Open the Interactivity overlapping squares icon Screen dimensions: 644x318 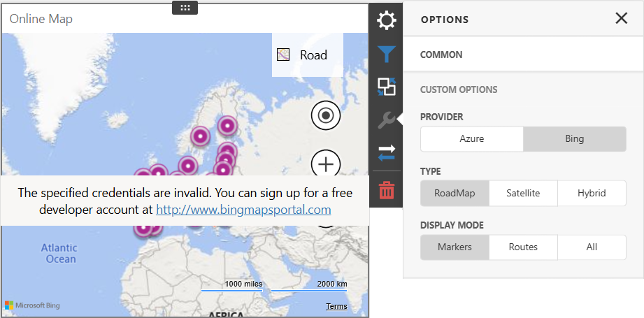tap(387, 87)
